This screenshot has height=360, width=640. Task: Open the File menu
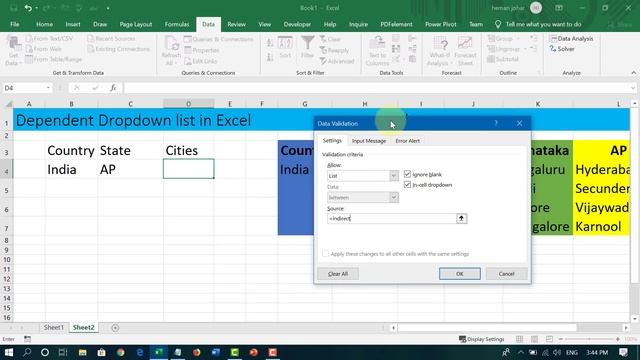tap(15, 24)
